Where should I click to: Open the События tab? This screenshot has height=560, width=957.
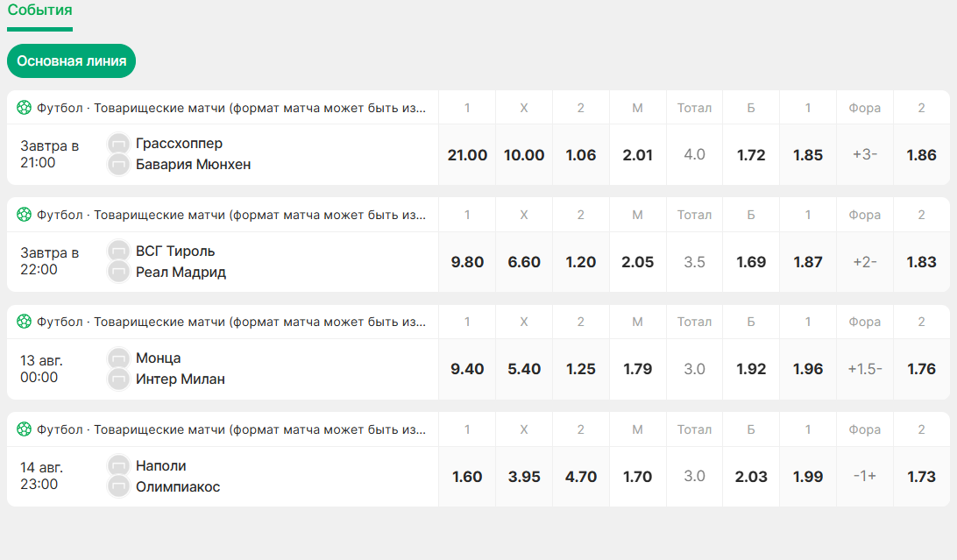[x=39, y=11]
